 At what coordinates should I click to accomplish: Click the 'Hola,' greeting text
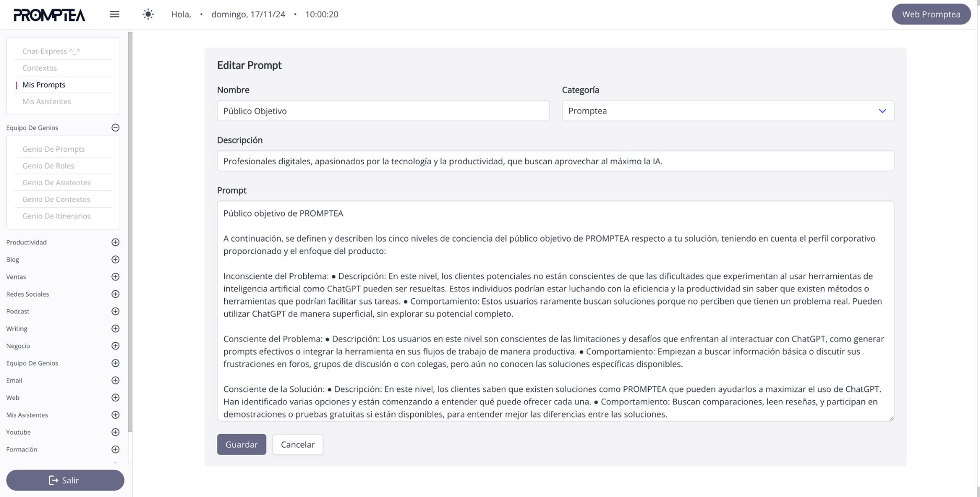181,14
